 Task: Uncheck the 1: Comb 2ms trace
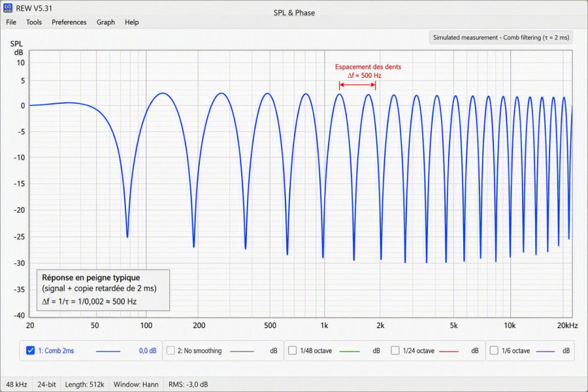coord(30,350)
